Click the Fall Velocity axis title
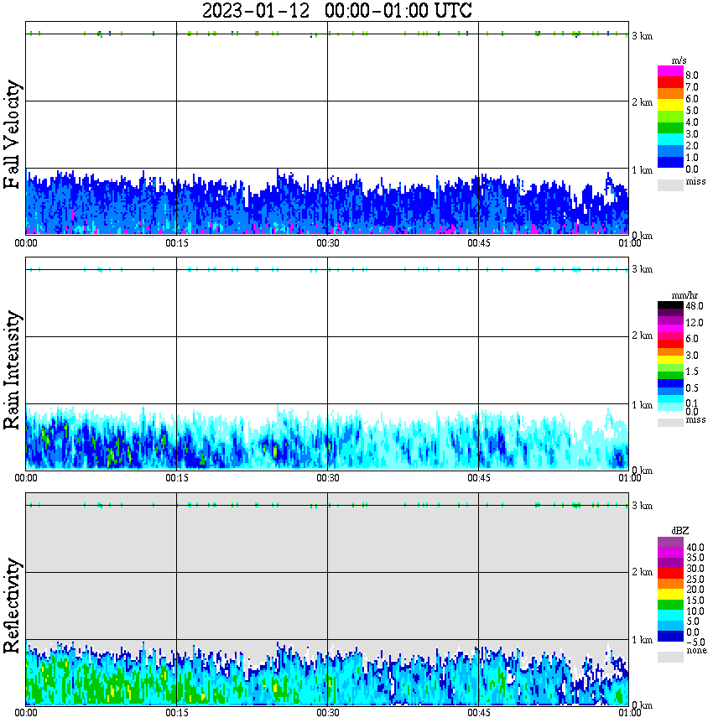 [x=12, y=134]
